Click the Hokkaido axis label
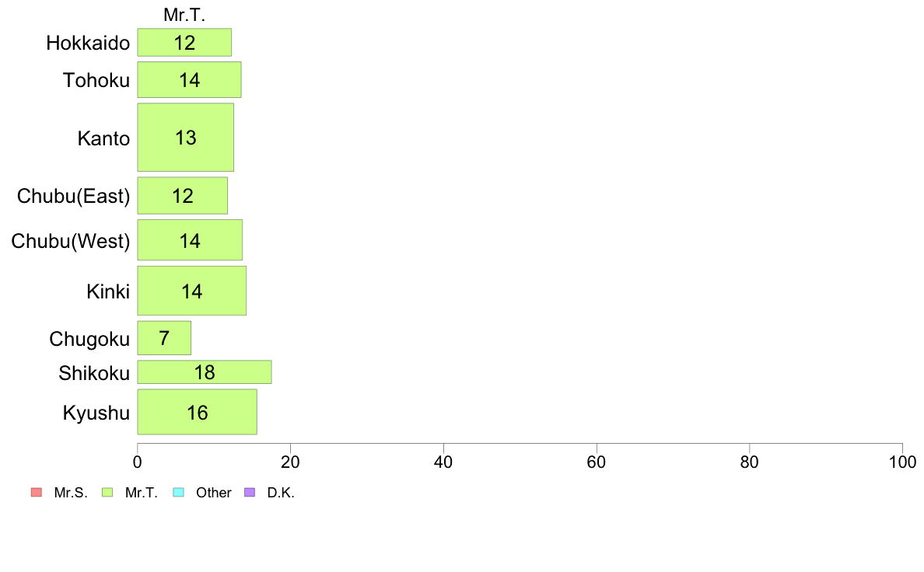Viewport: 924px width, 572px height. tap(88, 43)
